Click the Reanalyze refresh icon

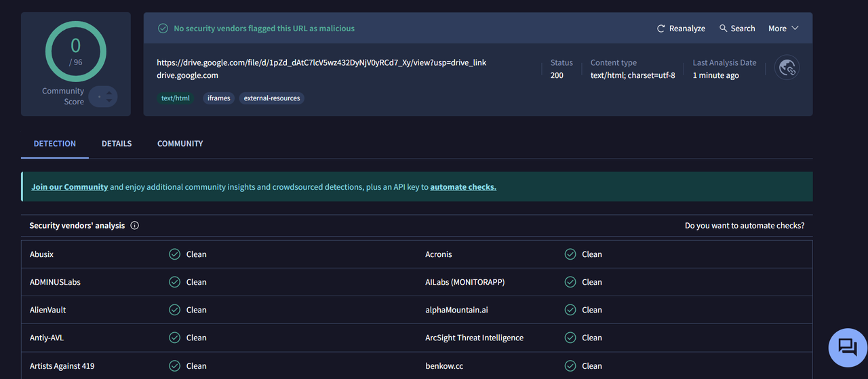[661, 28]
